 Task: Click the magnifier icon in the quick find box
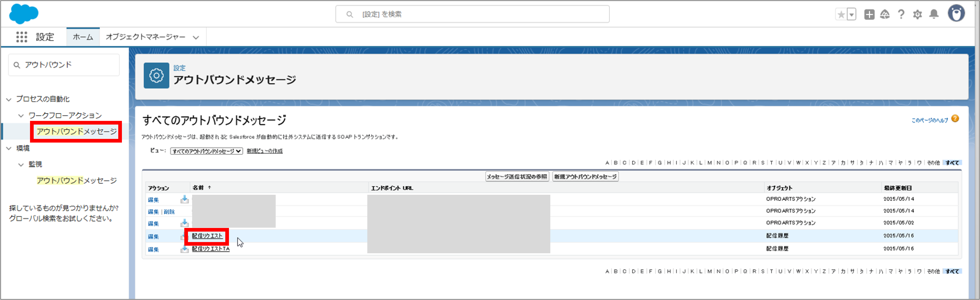[17, 65]
